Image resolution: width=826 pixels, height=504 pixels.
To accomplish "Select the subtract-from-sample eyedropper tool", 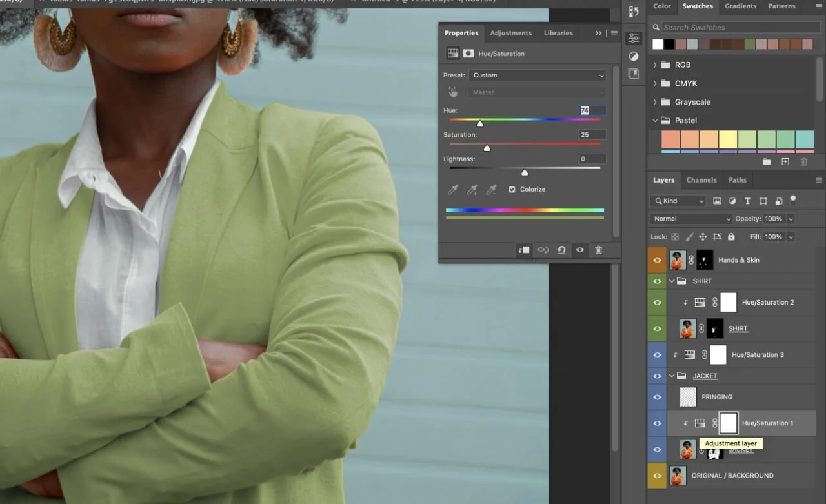I will pyautogui.click(x=491, y=189).
